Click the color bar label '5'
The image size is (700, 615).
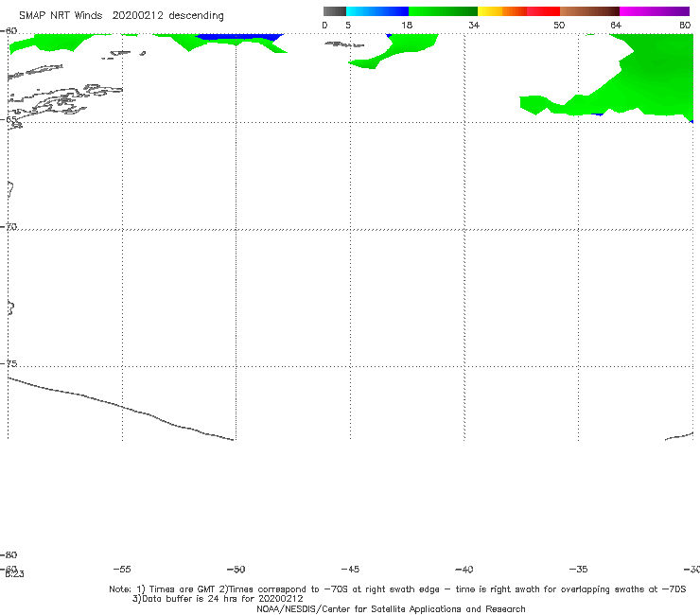348,26
